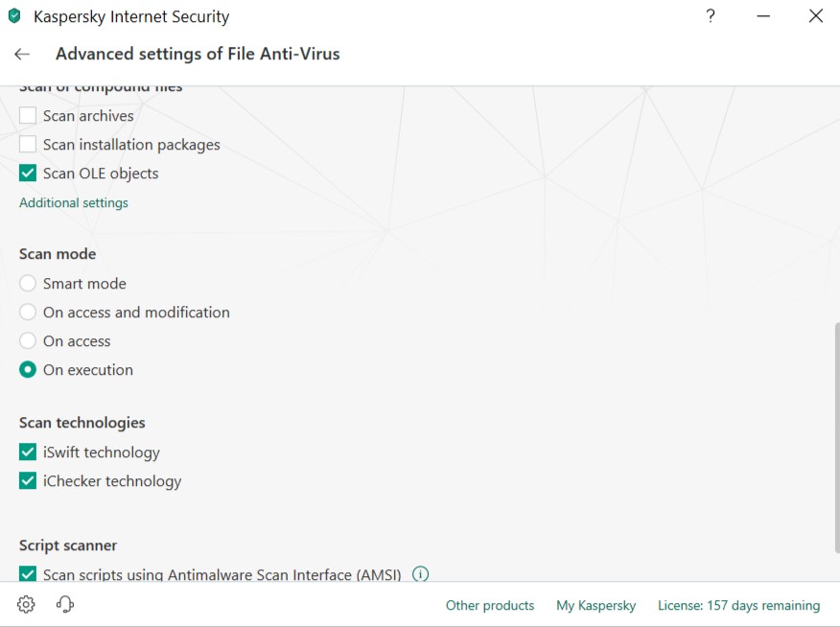Disable Scan OLE objects checkbox
The image size is (840, 627).
pyautogui.click(x=28, y=174)
